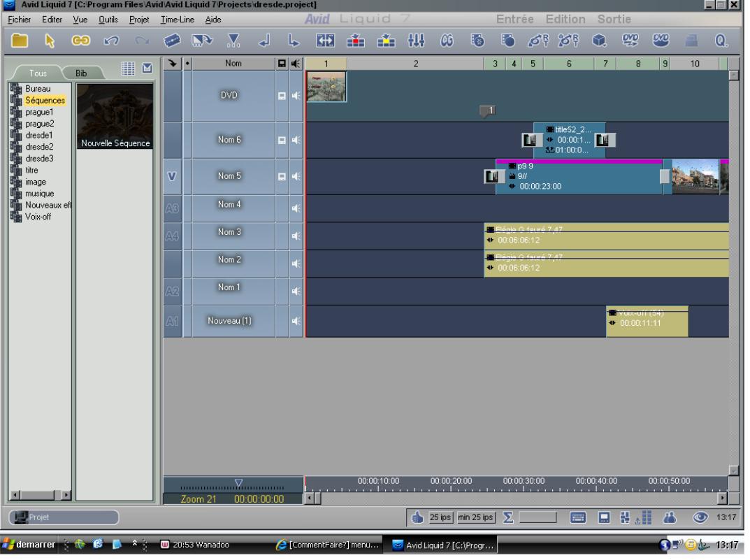Select the Voix-off (54) audio clip
The width and height of the screenshot is (750, 560).
point(647,322)
